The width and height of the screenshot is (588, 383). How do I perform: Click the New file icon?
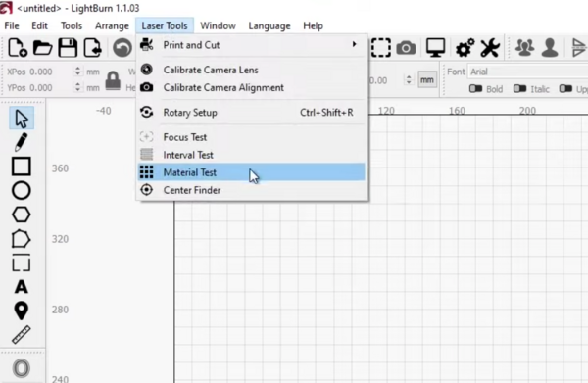(x=18, y=48)
